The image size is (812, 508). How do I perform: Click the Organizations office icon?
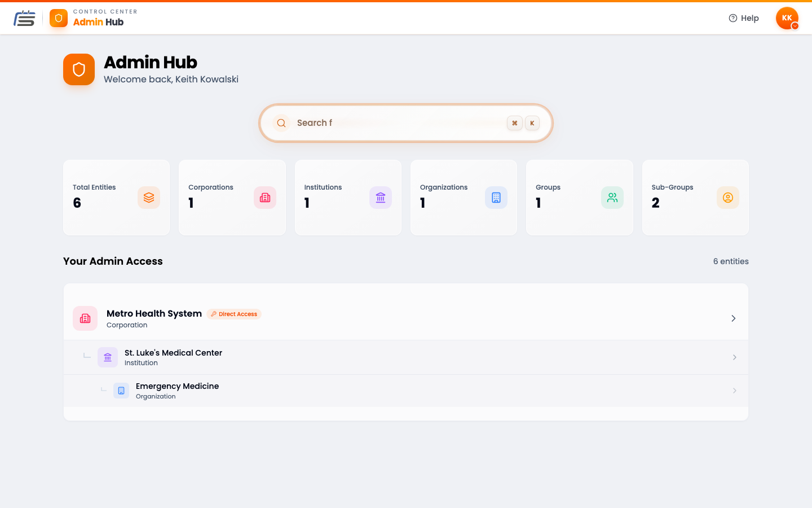tap(496, 198)
